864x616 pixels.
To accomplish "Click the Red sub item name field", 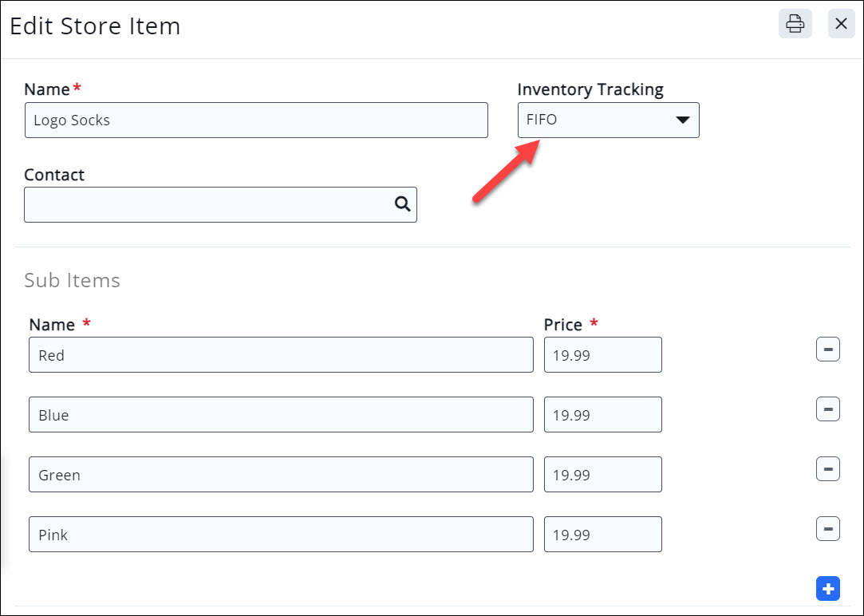I will point(281,355).
